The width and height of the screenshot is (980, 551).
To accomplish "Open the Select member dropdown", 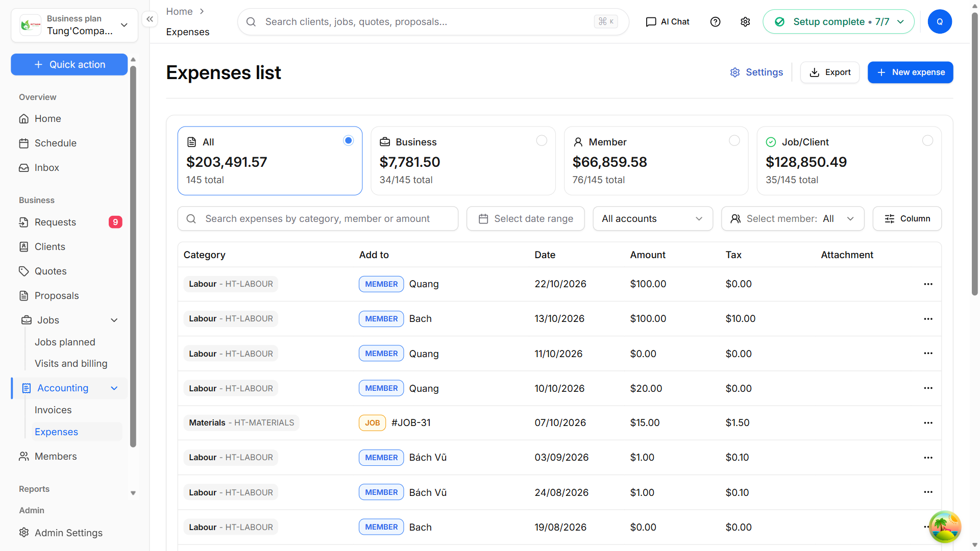I will (792, 219).
